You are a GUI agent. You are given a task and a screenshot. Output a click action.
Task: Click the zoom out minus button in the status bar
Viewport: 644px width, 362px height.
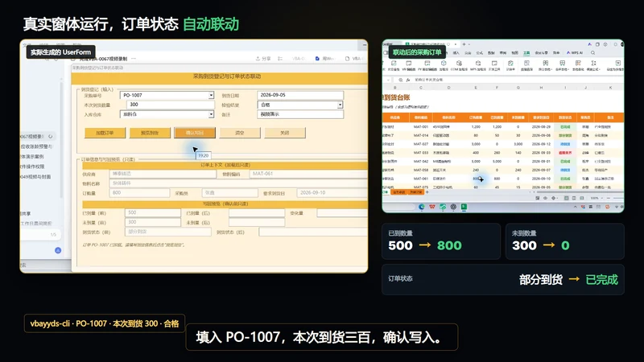pos(609,198)
